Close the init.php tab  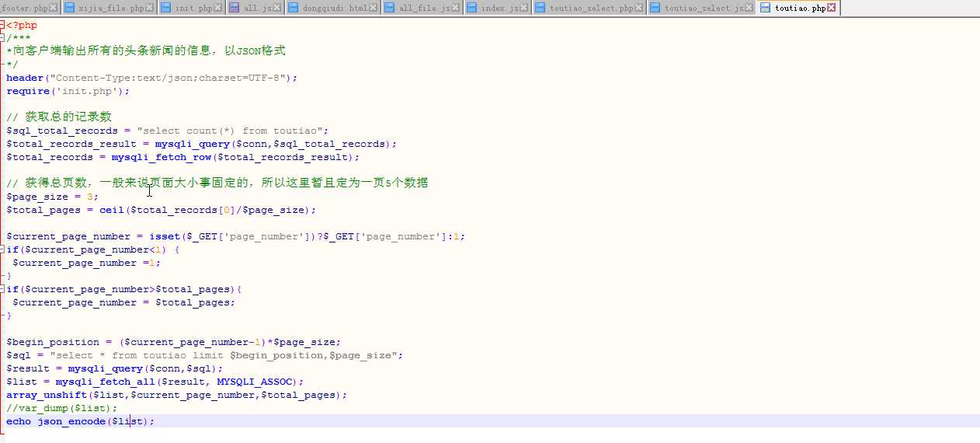click(x=220, y=8)
